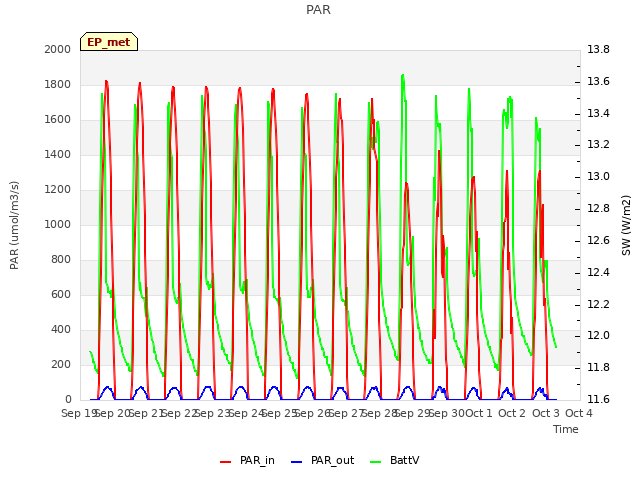
Task: Click the green BattV legend swatch
Action: (375, 462)
